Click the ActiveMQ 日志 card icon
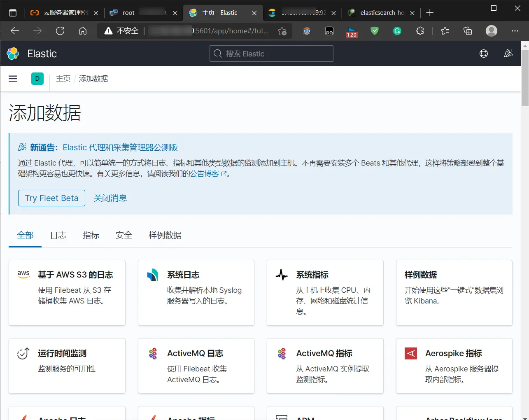Screen dimensions: 529x420 click(153, 353)
